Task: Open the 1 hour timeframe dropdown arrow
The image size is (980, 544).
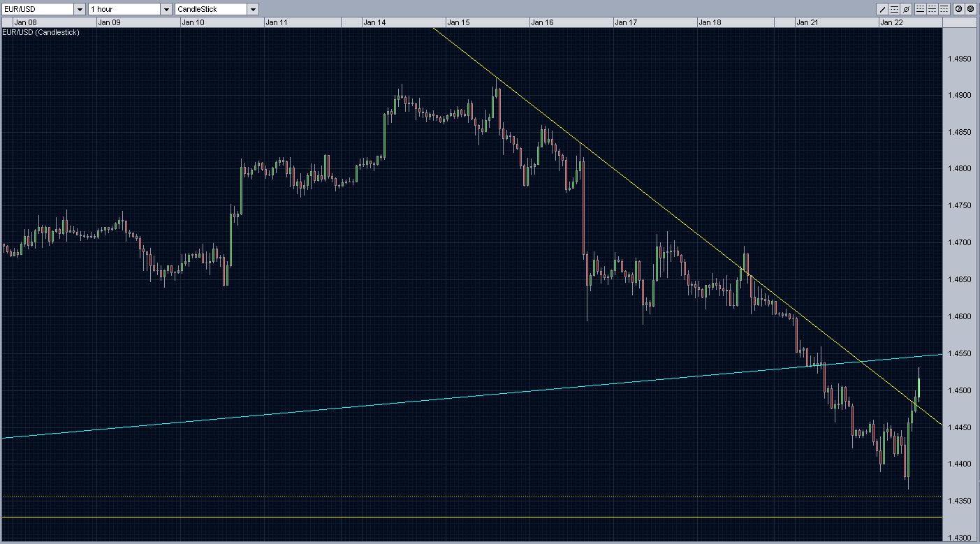Action: click(x=166, y=10)
